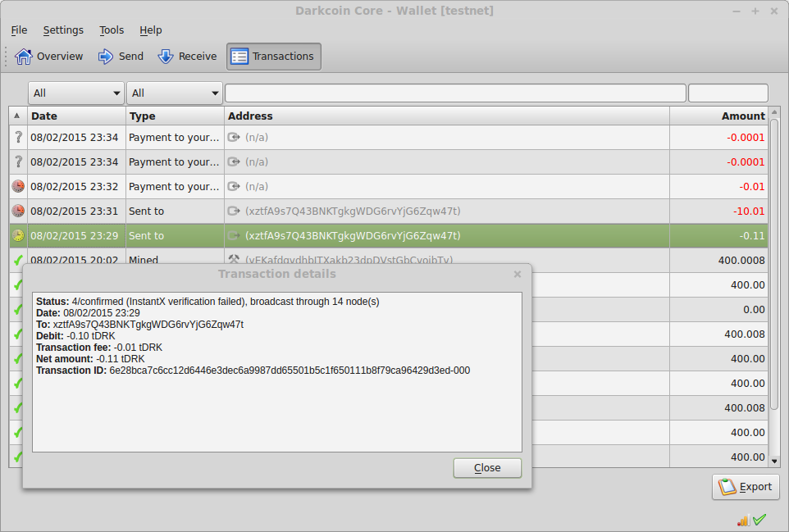Click "(n/a)" in the 23:32 row
789x532 pixels.
[257, 187]
